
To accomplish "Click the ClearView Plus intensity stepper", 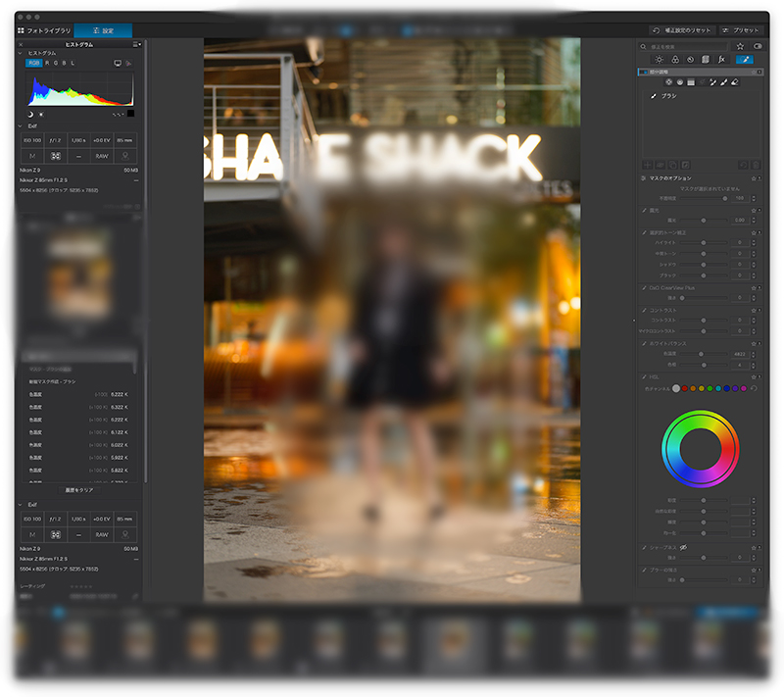I will tap(754, 298).
